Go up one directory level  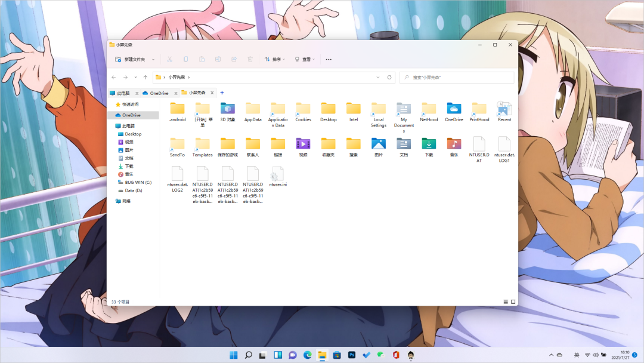pos(145,78)
